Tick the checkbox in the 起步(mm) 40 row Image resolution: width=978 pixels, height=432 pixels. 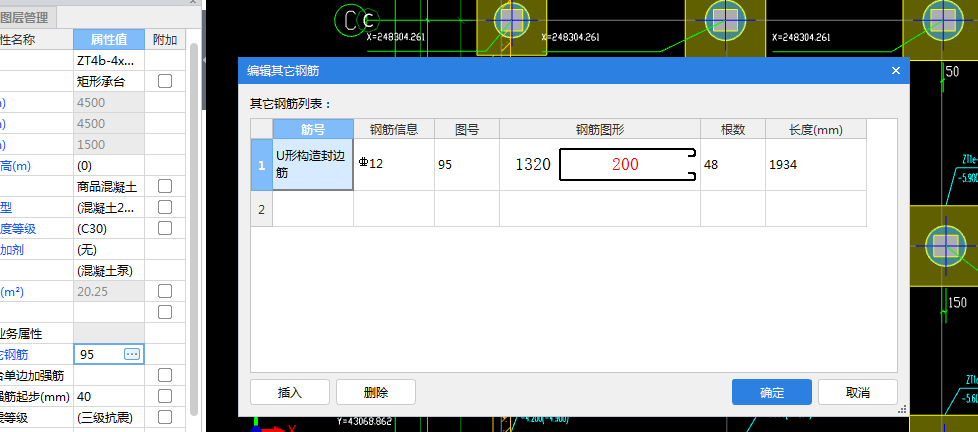(x=165, y=396)
